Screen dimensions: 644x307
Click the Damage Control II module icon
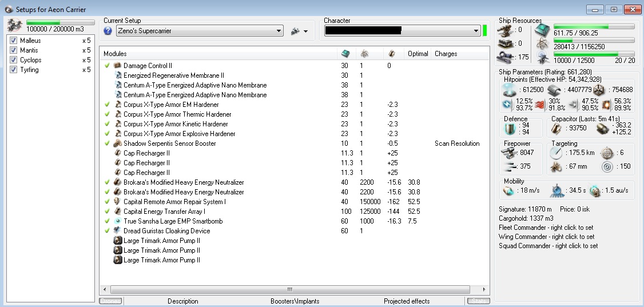[x=118, y=66]
